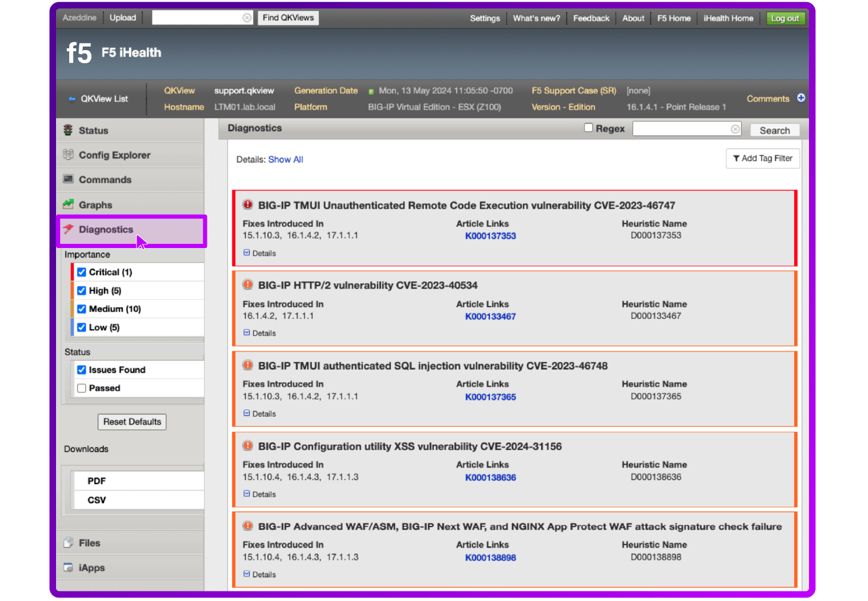
Task: Expand Details for HTTP/2 CVE-2023-40534 entry
Action: [x=259, y=333]
